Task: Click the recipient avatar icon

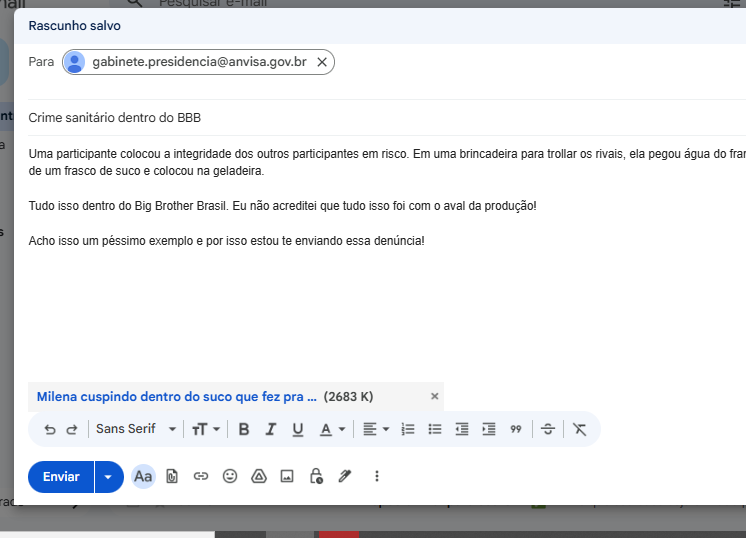Action: pyautogui.click(x=75, y=62)
